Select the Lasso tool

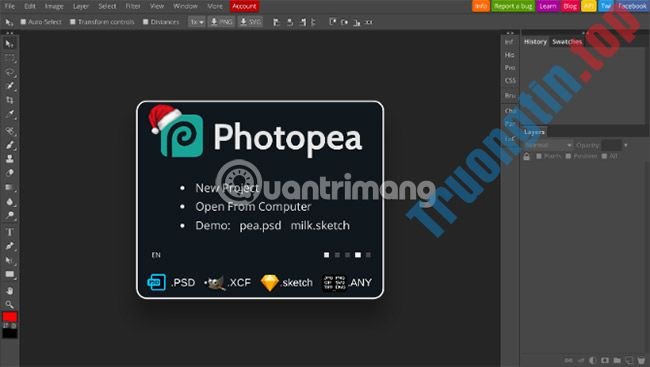tap(9, 72)
